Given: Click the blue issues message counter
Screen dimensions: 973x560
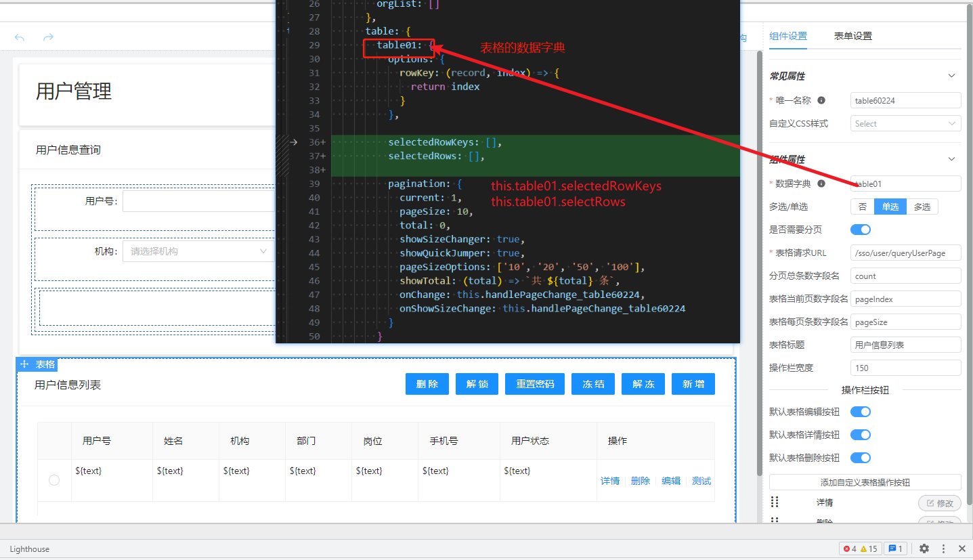Looking at the screenshot, I should (895, 548).
